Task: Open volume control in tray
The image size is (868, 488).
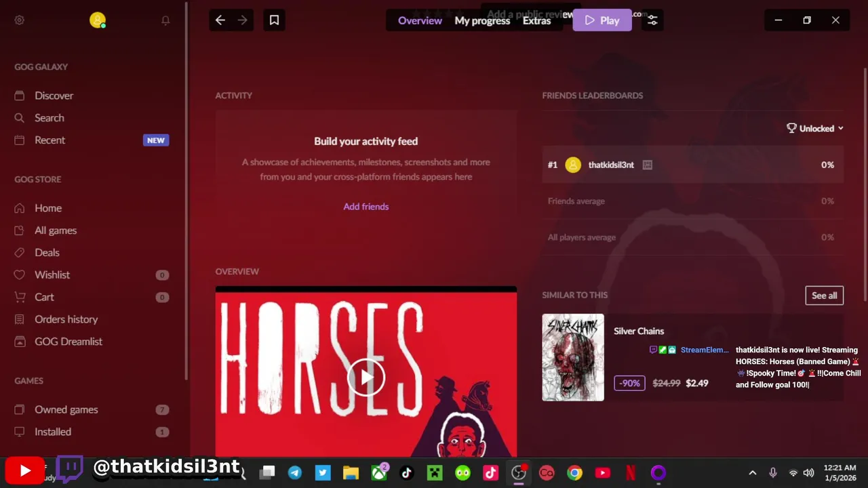Action: pyautogui.click(x=808, y=473)
